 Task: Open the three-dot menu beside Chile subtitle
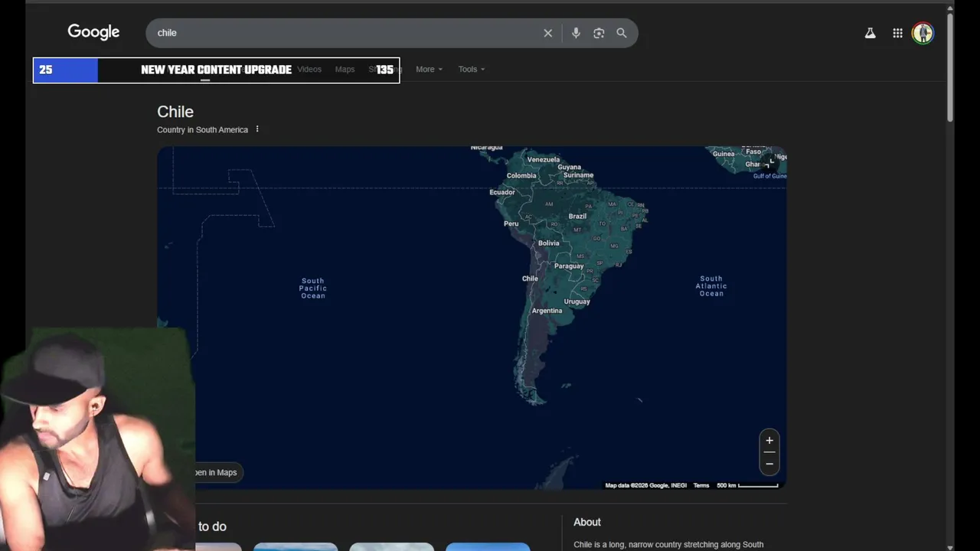[257, 129]
